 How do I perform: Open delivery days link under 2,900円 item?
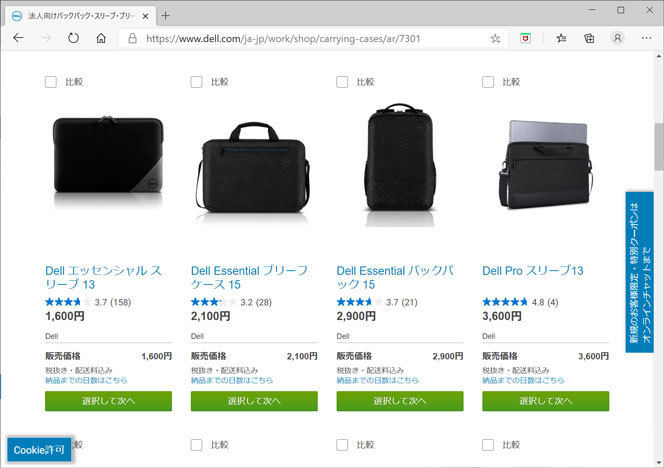378,380
